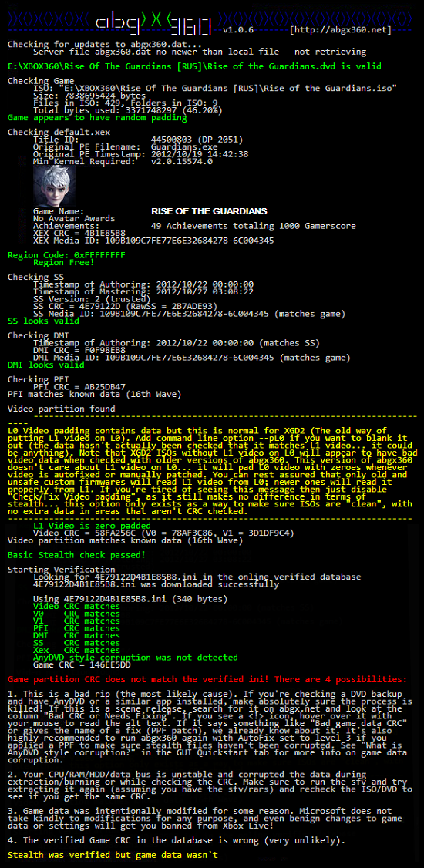Click '49 Achievements totaling 1000 Gamerscore'

click(x=254, y=226)
